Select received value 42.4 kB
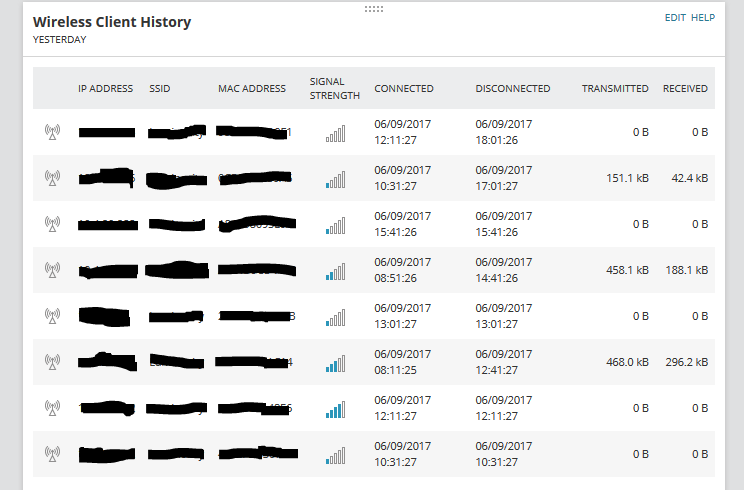 pos(689,178)
